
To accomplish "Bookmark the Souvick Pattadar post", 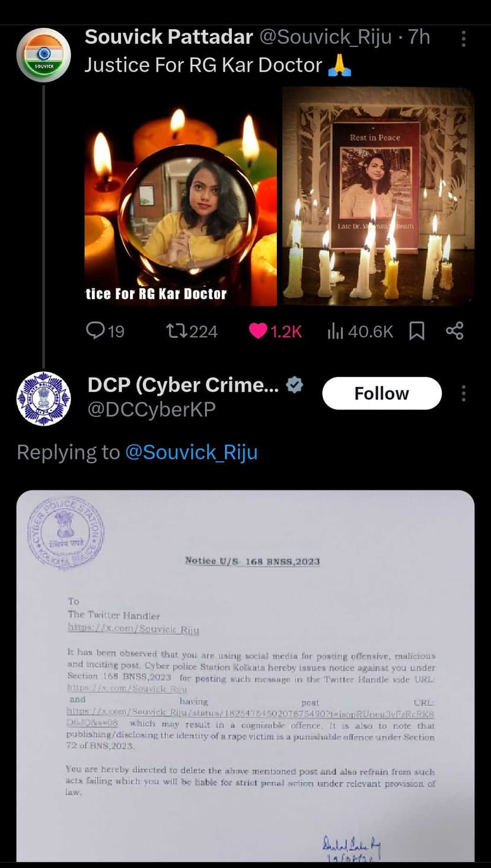I will 417,331.
